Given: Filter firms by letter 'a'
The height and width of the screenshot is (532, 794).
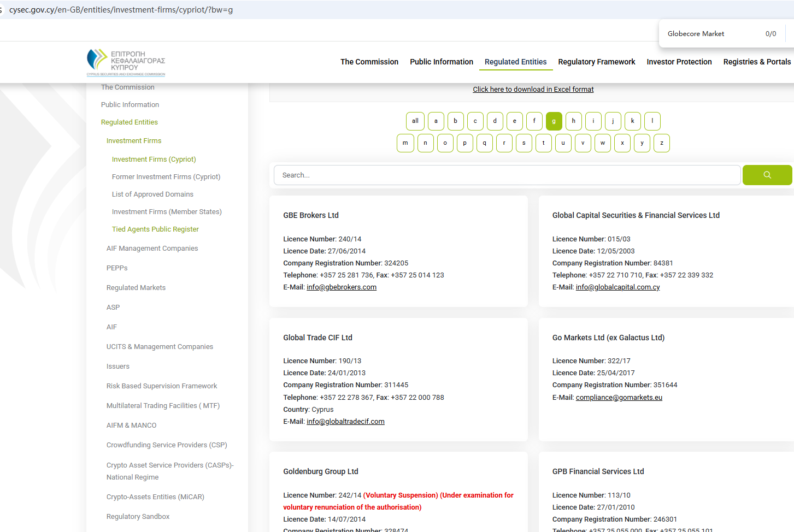Looking at the screenshot, I should (x=436, y=121).
